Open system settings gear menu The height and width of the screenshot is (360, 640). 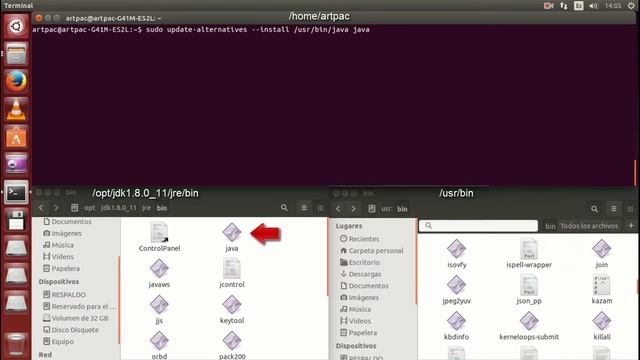tap(631, 5)
